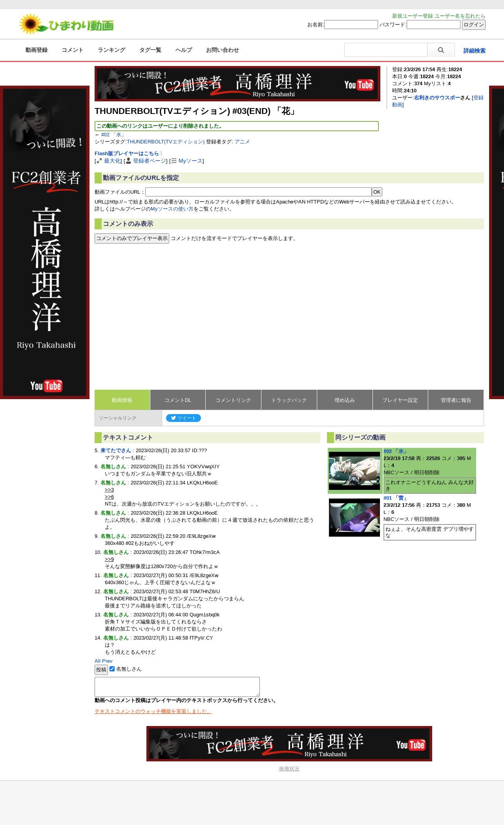Click the person icon before 登録者ページ
Image resolution: width=504 pixels, height=825 pixels.
coord(128,161)
